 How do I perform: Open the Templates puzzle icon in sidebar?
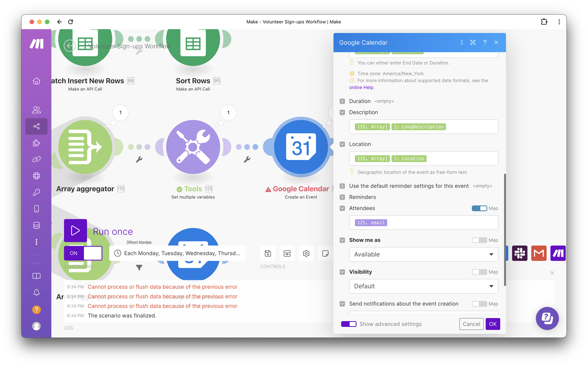pos(36,143)
